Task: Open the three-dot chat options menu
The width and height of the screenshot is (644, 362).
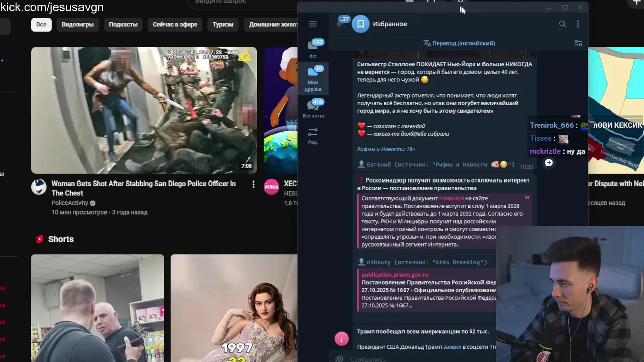Action: pos(578,24)
